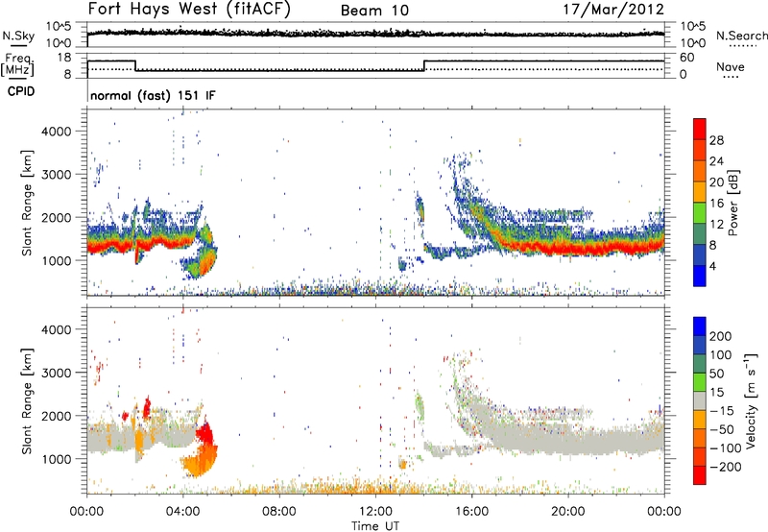The width and height of the screenshot is (768, 532).
Task: Click the '12' label on Power colorbar
Action: point(716,225)
